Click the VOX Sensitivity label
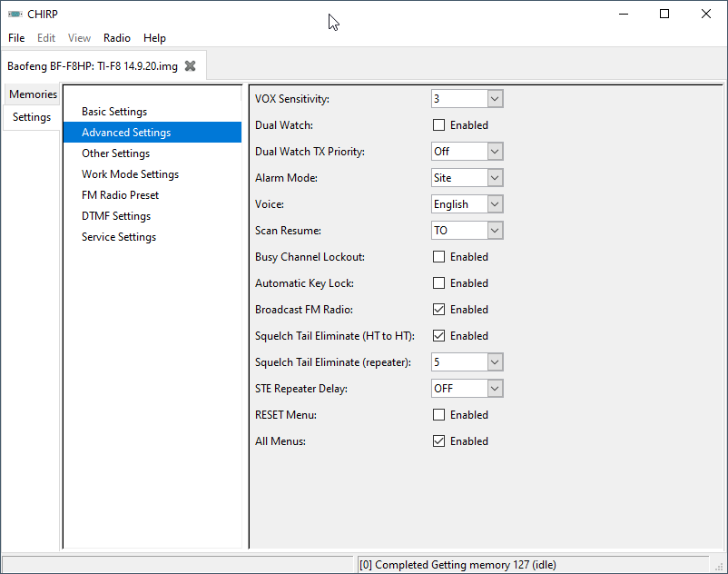This screenshot has height=574, width=728. pos(292,99)
